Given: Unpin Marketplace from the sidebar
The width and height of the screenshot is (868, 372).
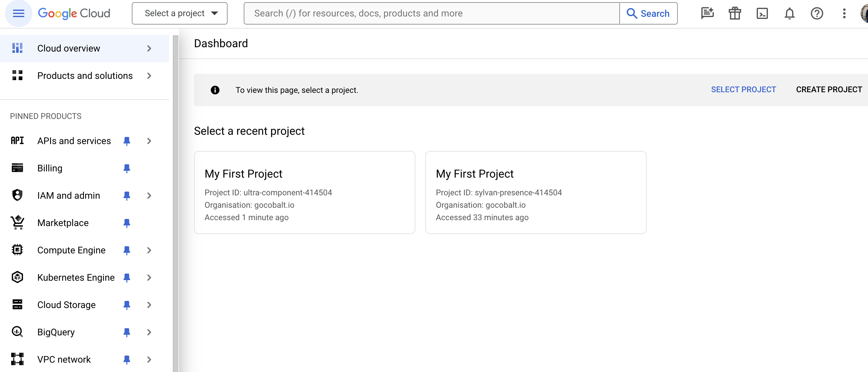Looking at the screenshot, I should click(x=127, y=223).
